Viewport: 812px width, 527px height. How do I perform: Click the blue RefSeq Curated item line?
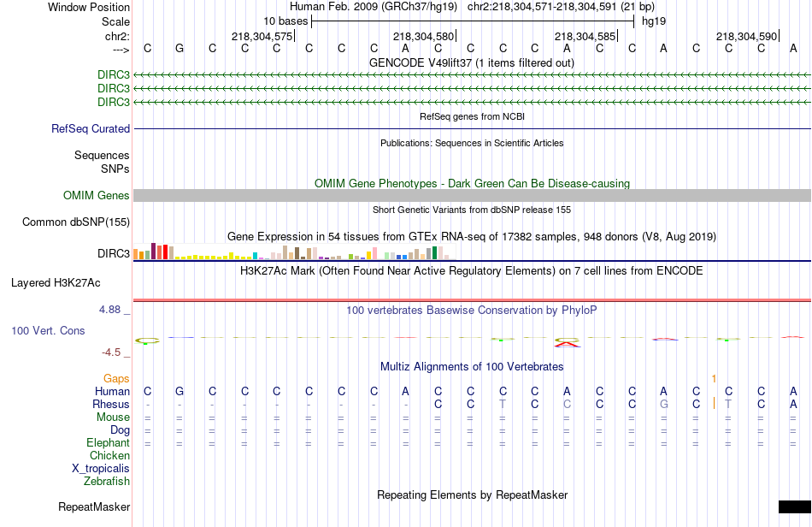pyautogui.click(x=473, y=128)
